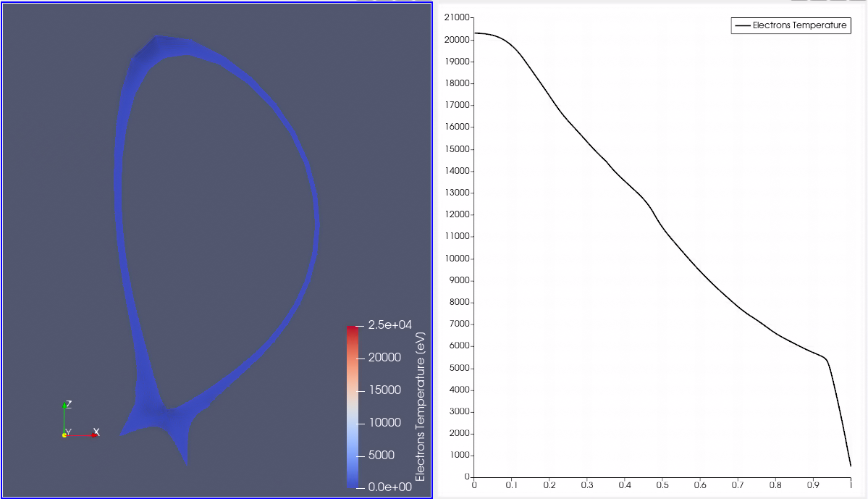868x499 pixels.
Task: Select the color gradient bar of the scalar legend
Action: (352, 406)
